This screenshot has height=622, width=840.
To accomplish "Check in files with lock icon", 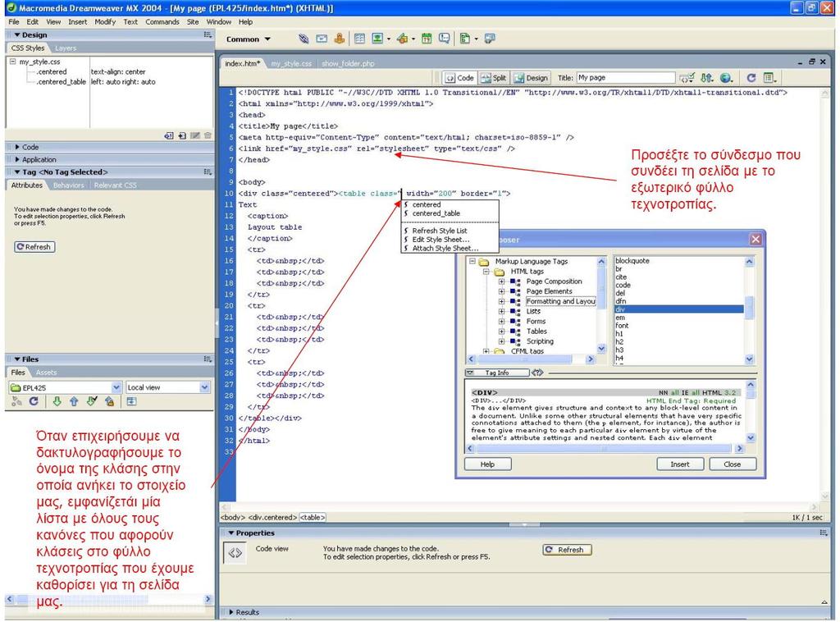I will 109,401.
